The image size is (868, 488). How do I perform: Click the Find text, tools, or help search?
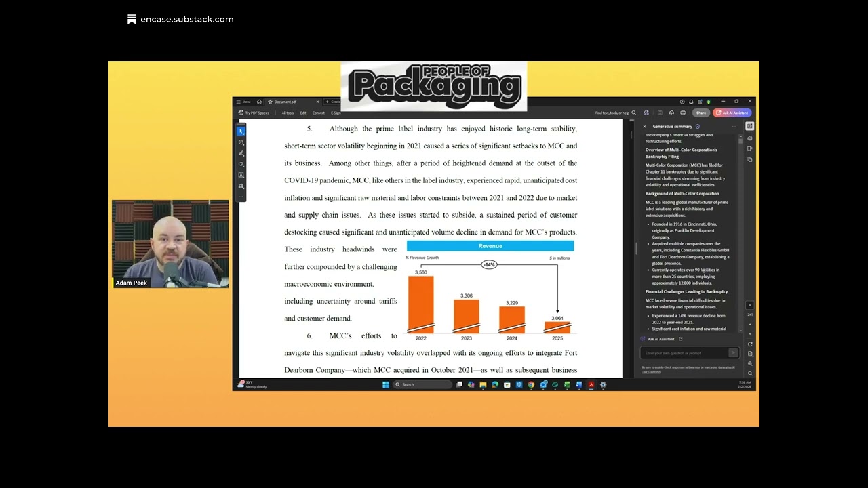click(x=616, y=113)
